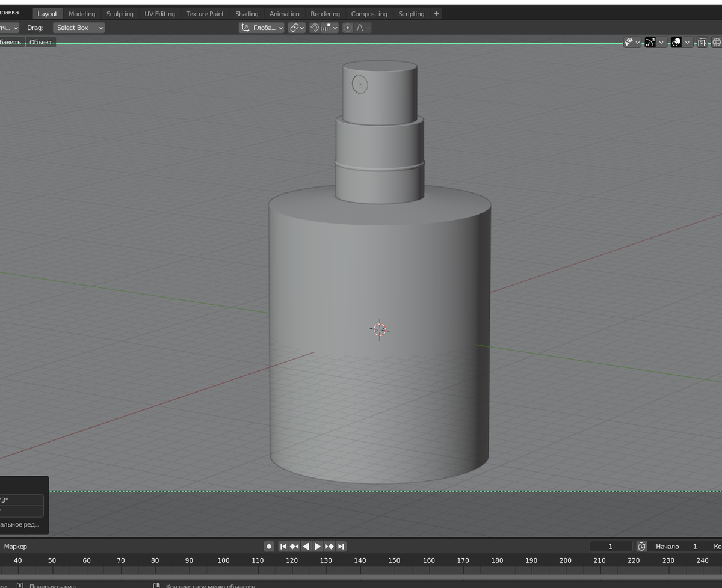Toggle auto keying record button
The image size is (722, 588).
[269, 547]
